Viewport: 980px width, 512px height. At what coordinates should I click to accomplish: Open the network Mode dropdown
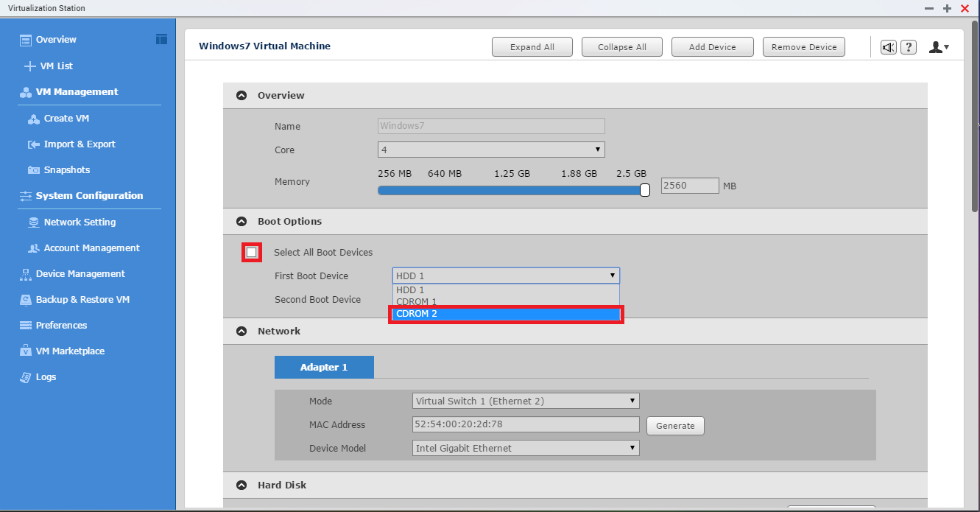(x=526, y=401)
